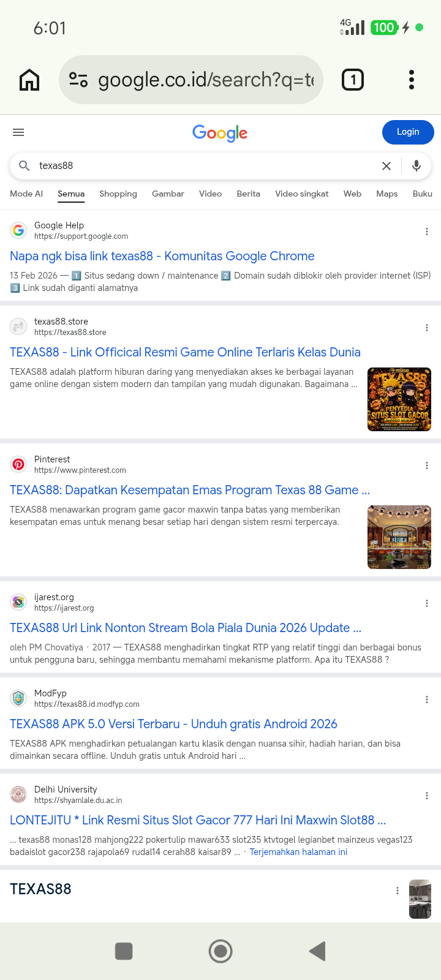Open Chrome three-dot overflow menu
This screenshot has height=980, width=441.
pyautogui.click(x=412, y=80)
